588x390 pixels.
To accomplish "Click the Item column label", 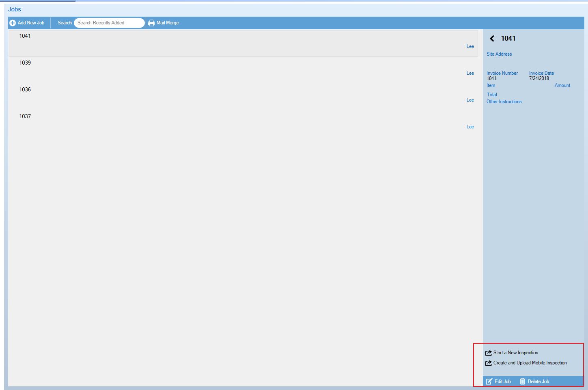I will (x=491, y=85).
